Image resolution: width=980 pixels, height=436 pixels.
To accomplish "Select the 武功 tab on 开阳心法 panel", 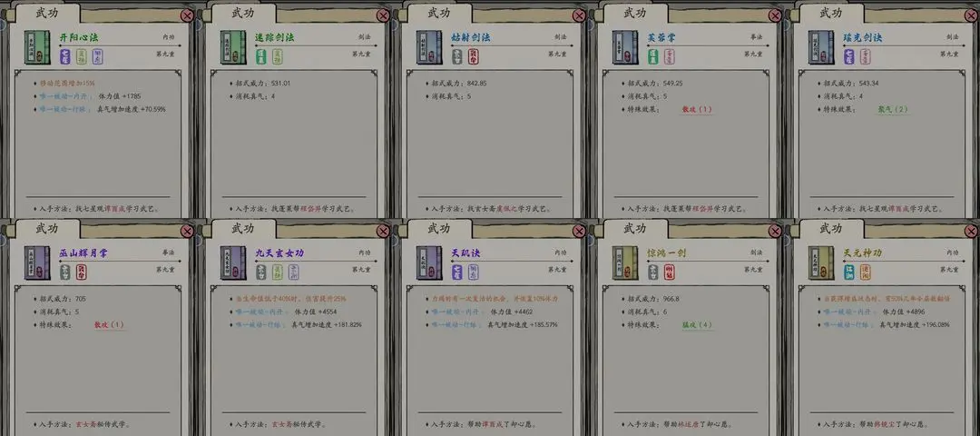I will pyautogui.click(x=47, y=13).
